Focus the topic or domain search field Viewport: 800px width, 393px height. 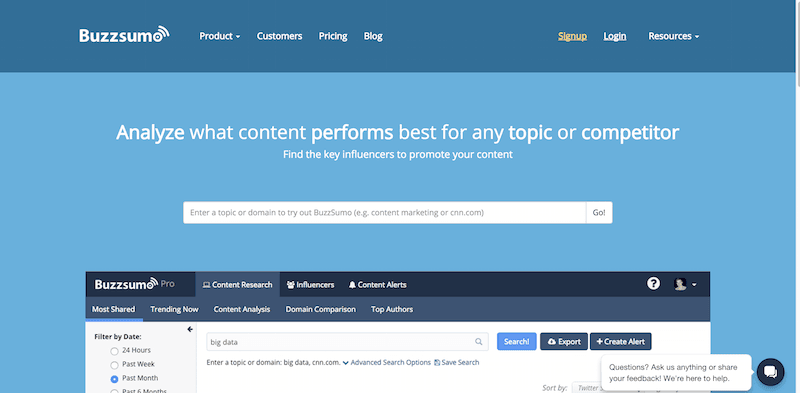pos(385,212)
